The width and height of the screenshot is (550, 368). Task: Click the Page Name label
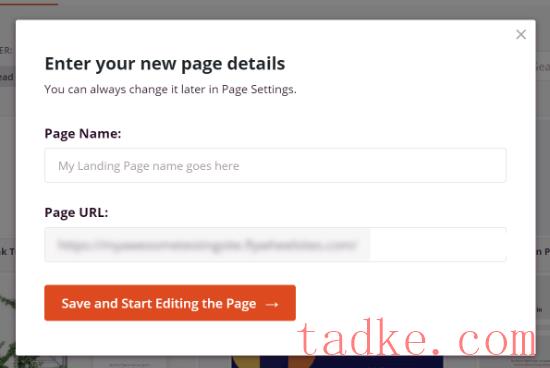click(83, 134)
